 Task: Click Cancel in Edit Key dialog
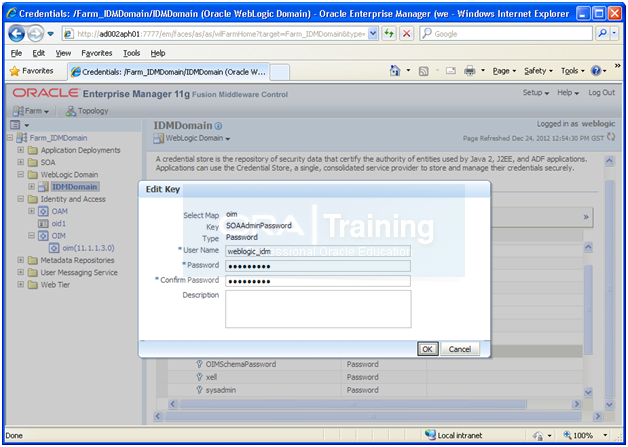pyautogui.click(x=460, y=349)
